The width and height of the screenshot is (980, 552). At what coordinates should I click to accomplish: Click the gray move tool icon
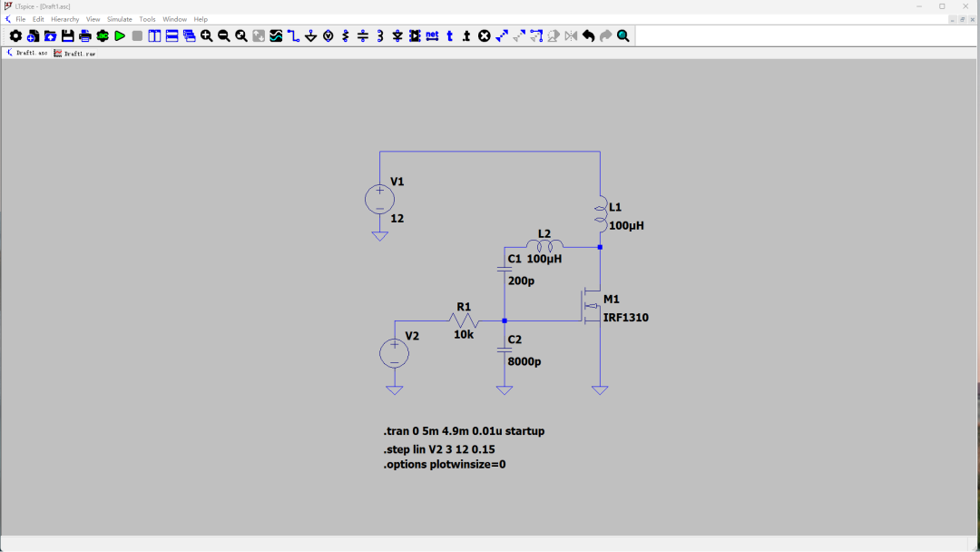[x=519, y=36]
